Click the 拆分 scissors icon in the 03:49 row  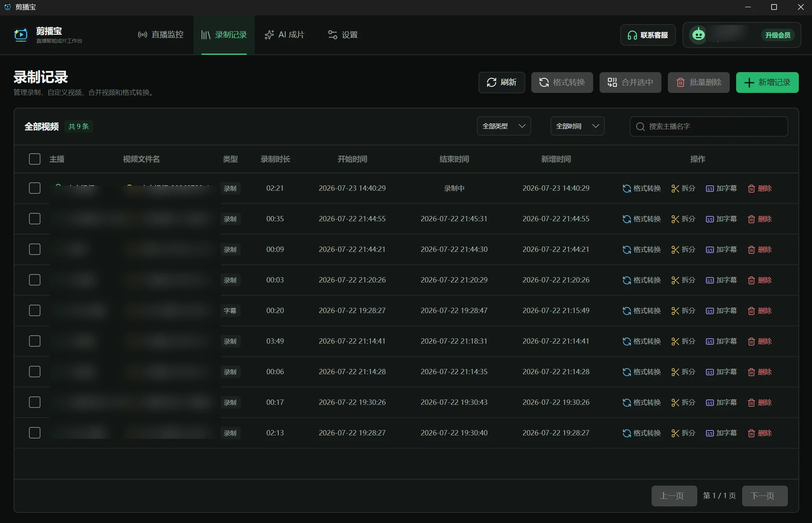[x=675, y=341]
